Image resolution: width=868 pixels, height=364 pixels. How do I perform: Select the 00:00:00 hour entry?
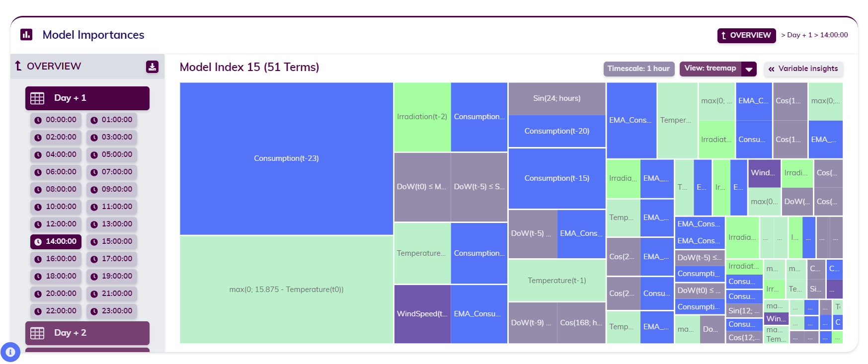pos(56,120)
